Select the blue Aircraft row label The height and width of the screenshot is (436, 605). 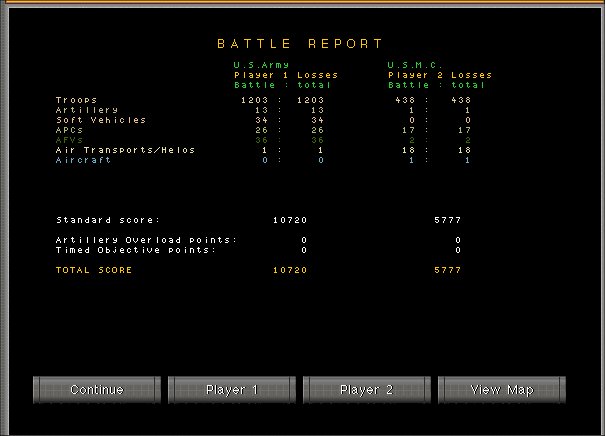(x=83, y=160)
